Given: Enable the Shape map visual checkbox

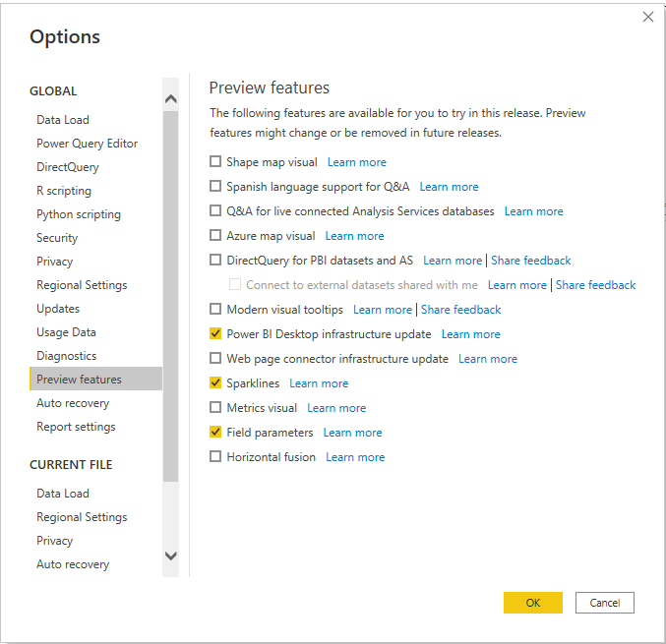Looking at the screenshot, I should point(215,162).
